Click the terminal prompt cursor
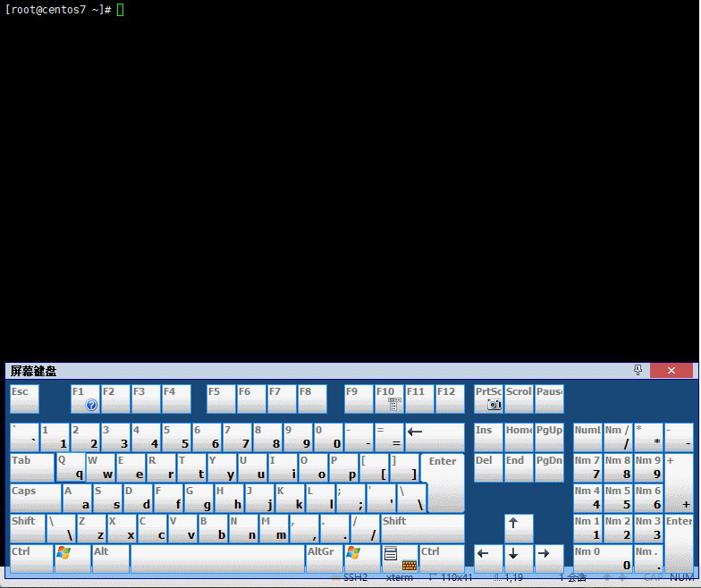Screen dimensions: 701x588 click(x=120, y=10)
